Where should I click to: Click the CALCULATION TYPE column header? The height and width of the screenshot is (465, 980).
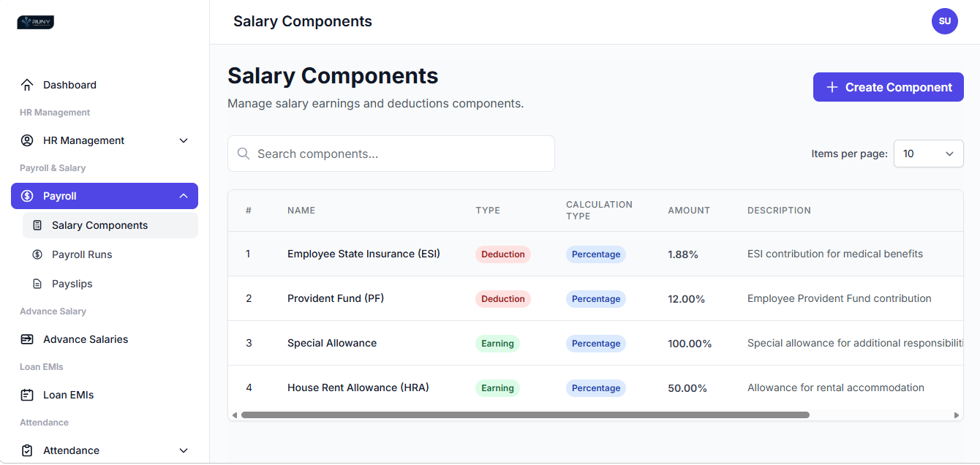point(599,211)
